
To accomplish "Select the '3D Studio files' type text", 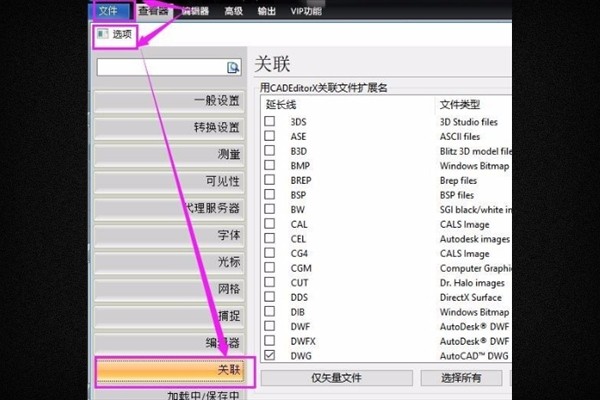I will [x=468, y=122].
